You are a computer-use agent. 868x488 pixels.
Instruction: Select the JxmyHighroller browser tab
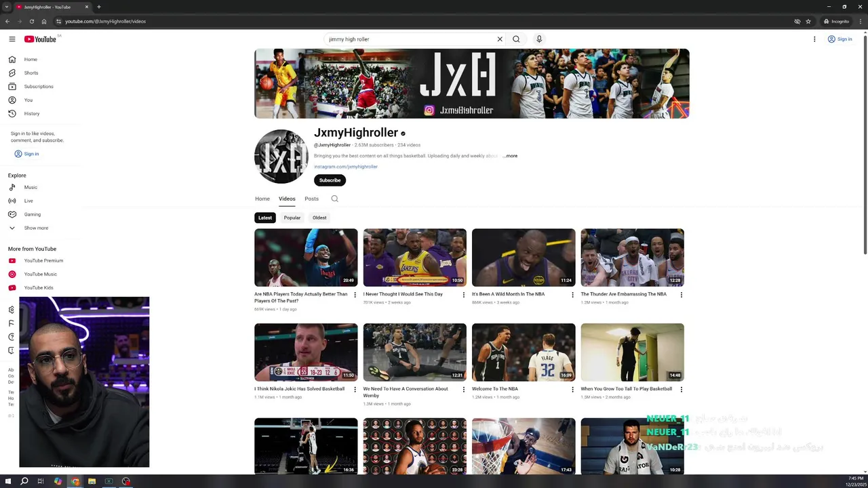[53, 7]
